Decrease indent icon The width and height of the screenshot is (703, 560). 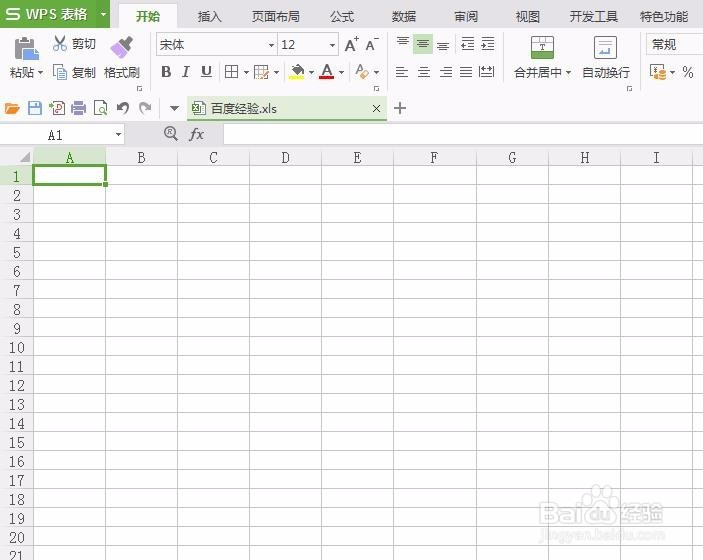click(468, 44)
